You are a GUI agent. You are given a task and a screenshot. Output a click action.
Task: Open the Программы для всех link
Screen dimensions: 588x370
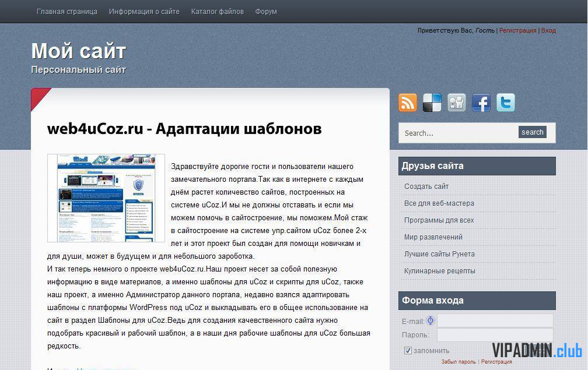click(x=439, y=220)
